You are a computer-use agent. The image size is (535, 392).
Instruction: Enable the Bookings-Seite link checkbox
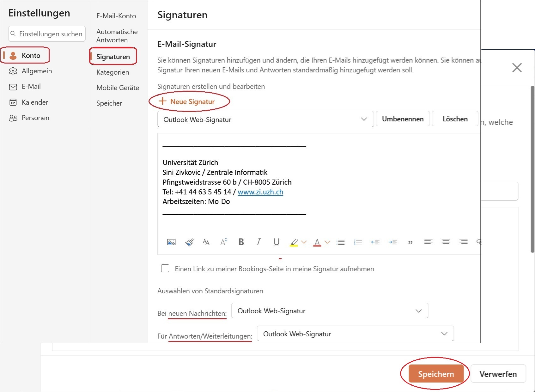165,268
